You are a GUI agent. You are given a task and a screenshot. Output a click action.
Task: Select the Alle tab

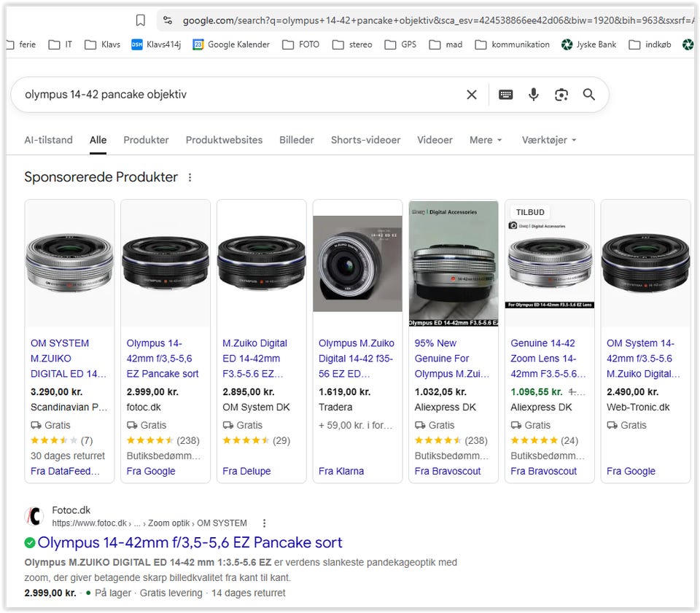click(98, 140)
